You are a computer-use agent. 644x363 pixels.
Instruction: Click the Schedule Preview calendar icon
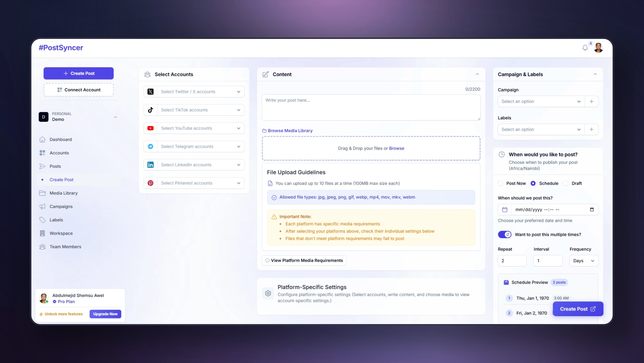click(x=506, y=282)
